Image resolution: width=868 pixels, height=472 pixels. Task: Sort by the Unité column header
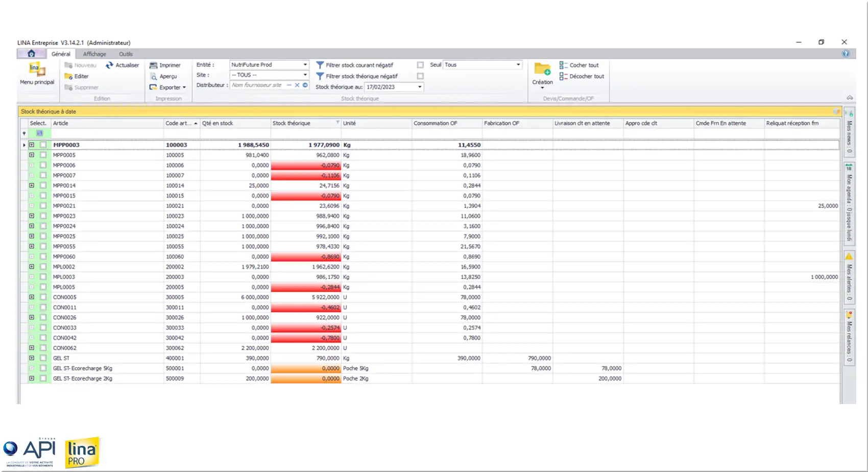coord(376,123)
